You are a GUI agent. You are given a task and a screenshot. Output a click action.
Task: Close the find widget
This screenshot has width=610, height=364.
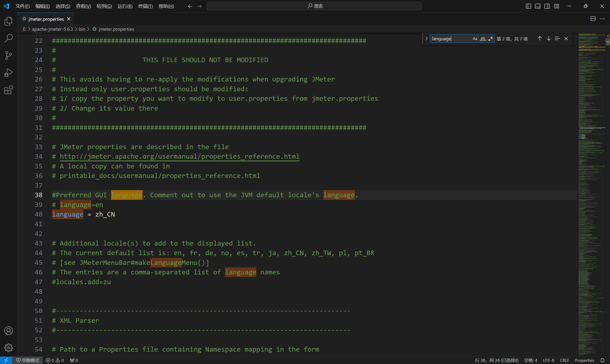(566, 39)
